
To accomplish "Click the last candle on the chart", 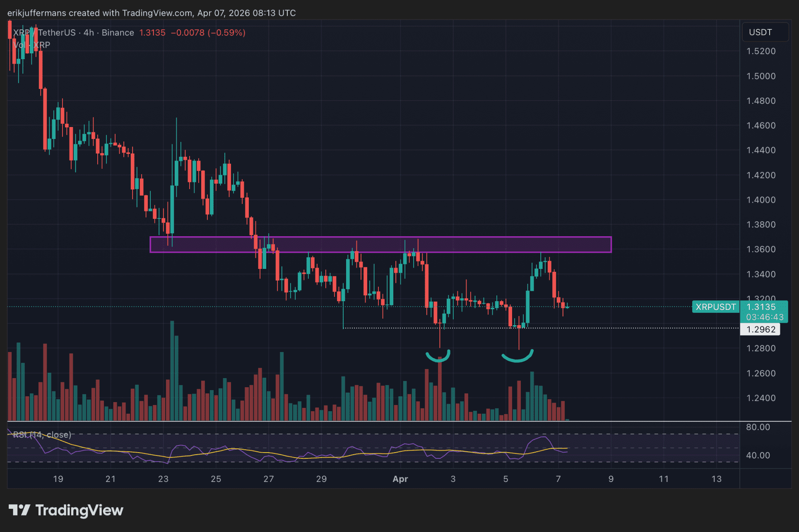I will [567, 307].
